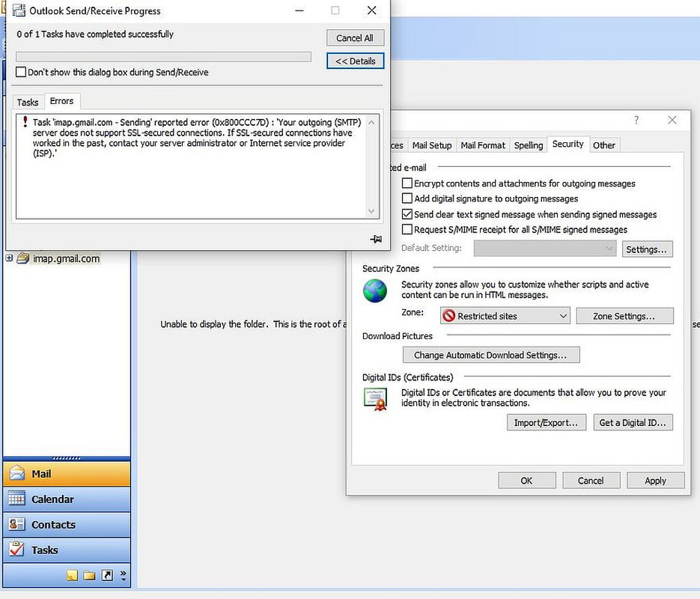Click the Contacts card icon in navigation pane
Image resolution: width=700 pixels, height=599 pixels.
17,524
